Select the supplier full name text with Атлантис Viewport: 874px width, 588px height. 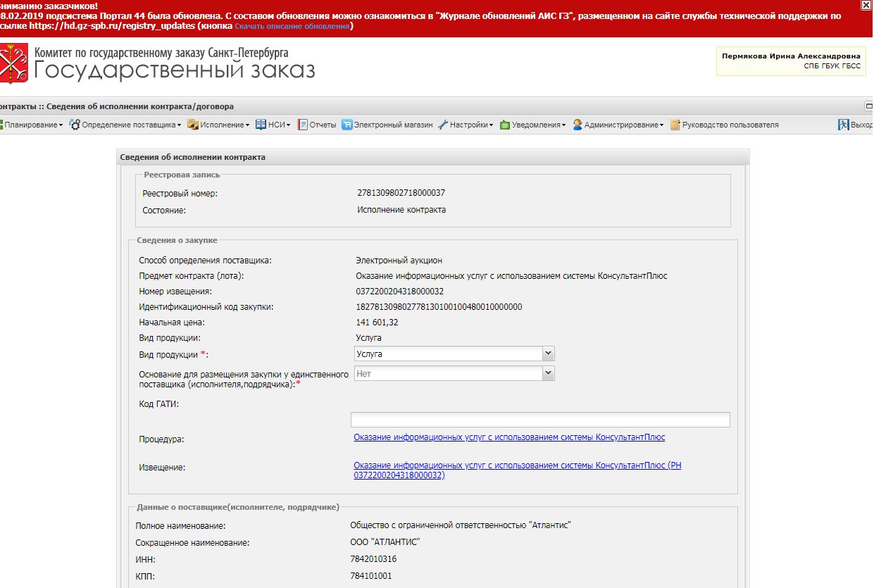pos(461,525)
